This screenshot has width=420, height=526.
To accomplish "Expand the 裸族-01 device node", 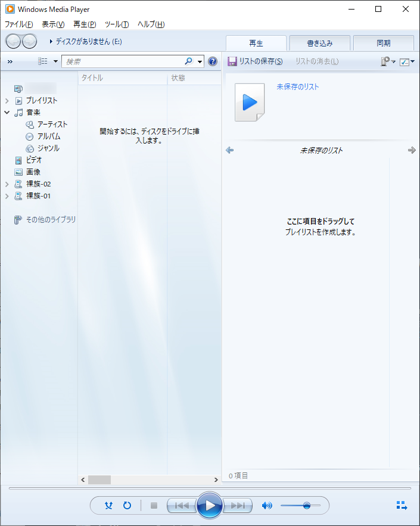I will [7, 196].
